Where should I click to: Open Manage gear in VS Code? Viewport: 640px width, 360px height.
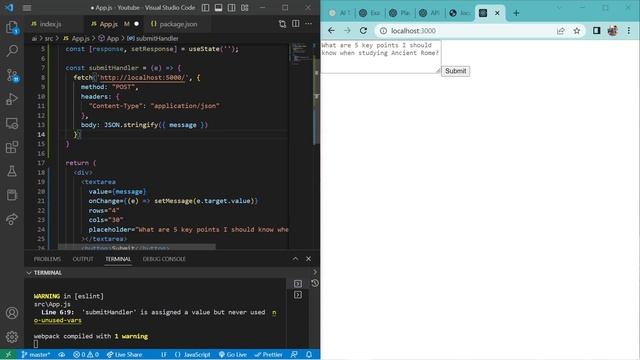[x=12, y=337]
